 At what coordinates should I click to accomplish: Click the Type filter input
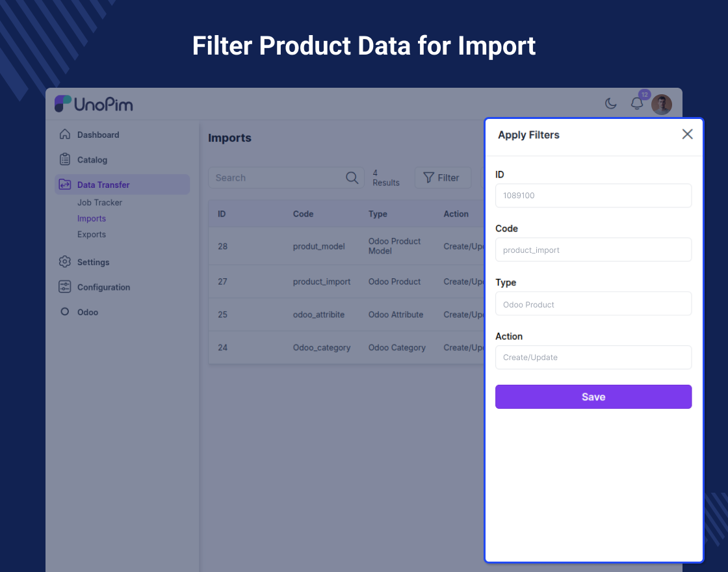tap(593, 304)
